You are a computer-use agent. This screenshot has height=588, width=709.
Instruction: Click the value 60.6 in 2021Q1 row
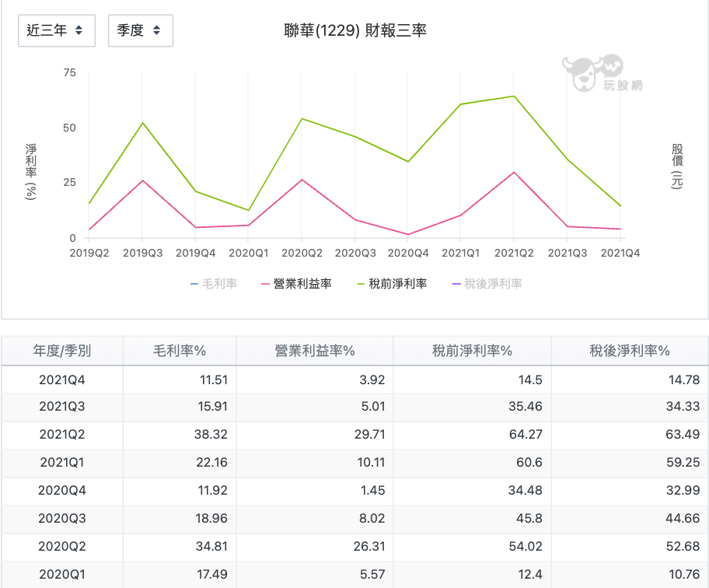click(529, 463)
